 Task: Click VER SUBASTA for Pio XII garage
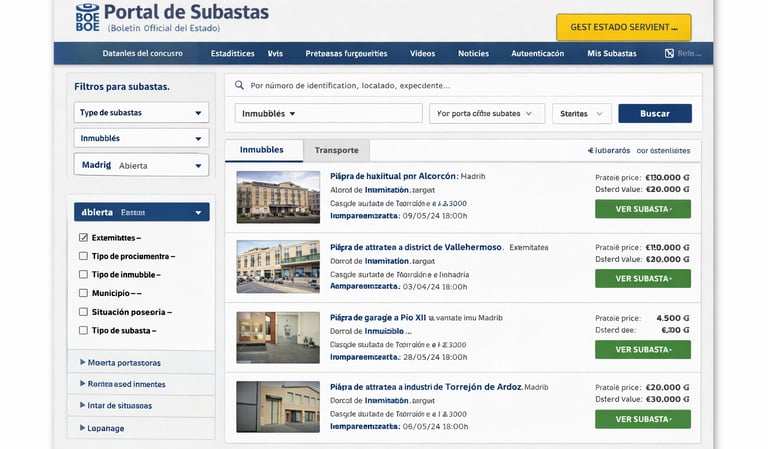pyautogui.click(x=643, y=350)
